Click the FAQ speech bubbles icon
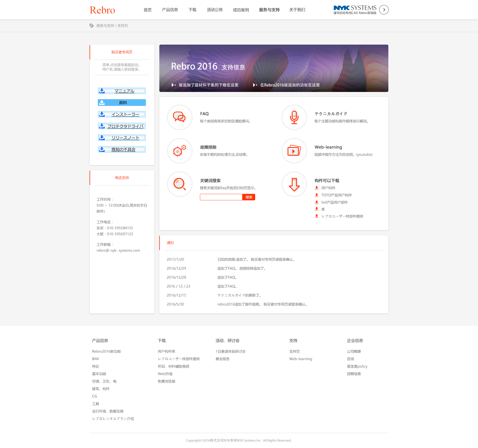The width and height of the screenshot is (478, 448). click(x=179, y=117)
